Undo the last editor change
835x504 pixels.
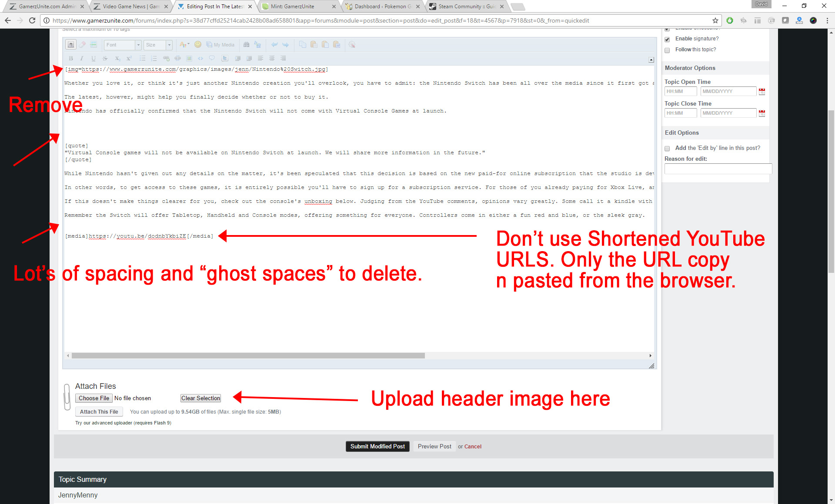pos(274,44)
